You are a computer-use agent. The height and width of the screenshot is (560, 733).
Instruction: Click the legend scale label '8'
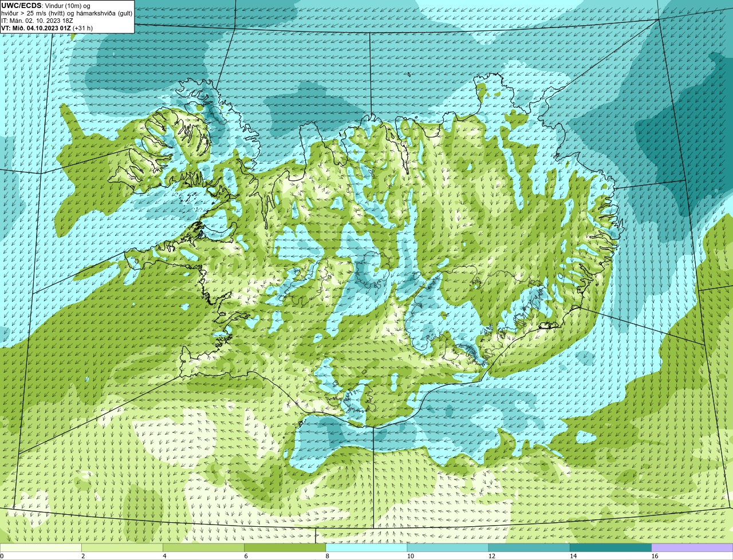(x=328, y=556)
